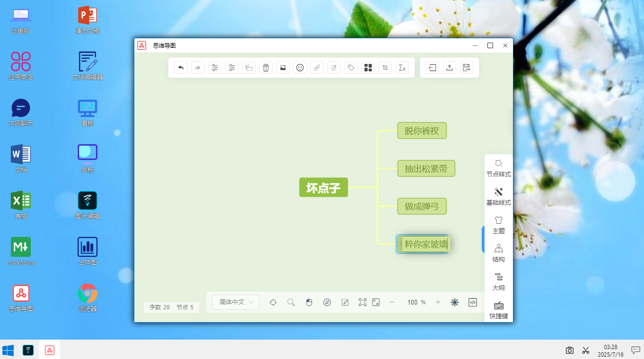644x359 pixels.
Task: Open the 看板 desktop icon
Action: (88, 114)
